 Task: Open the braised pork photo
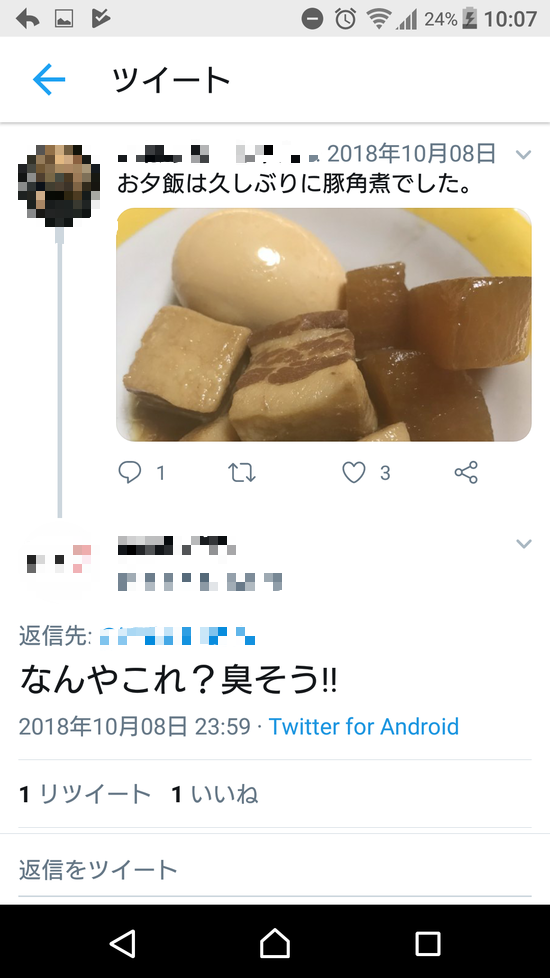coord(324,324)
